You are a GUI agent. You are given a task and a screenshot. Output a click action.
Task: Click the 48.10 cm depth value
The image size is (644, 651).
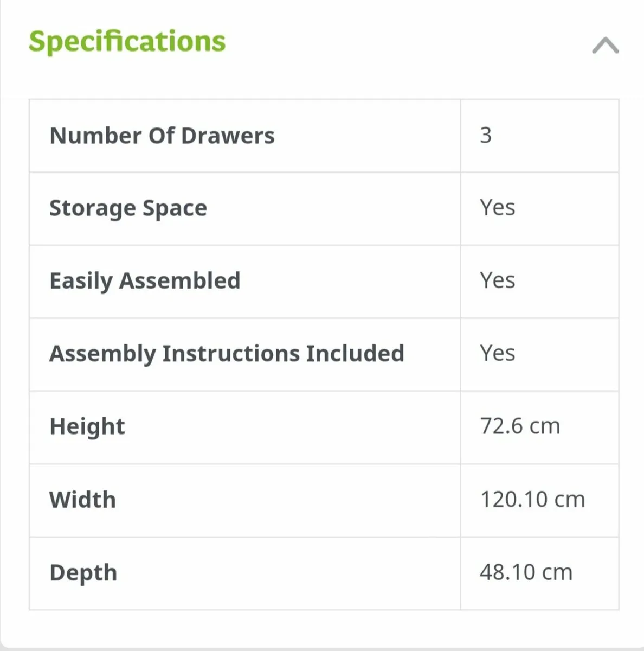(526, 572)
